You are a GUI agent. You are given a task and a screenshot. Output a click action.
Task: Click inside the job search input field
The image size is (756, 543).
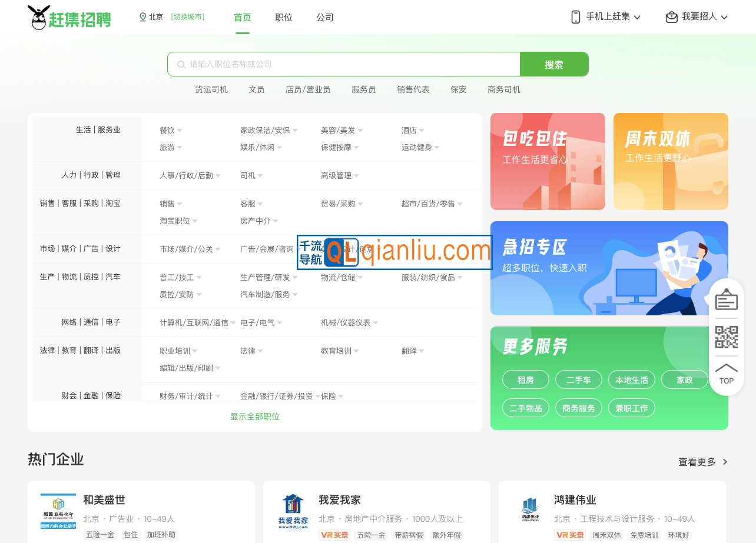341,64
